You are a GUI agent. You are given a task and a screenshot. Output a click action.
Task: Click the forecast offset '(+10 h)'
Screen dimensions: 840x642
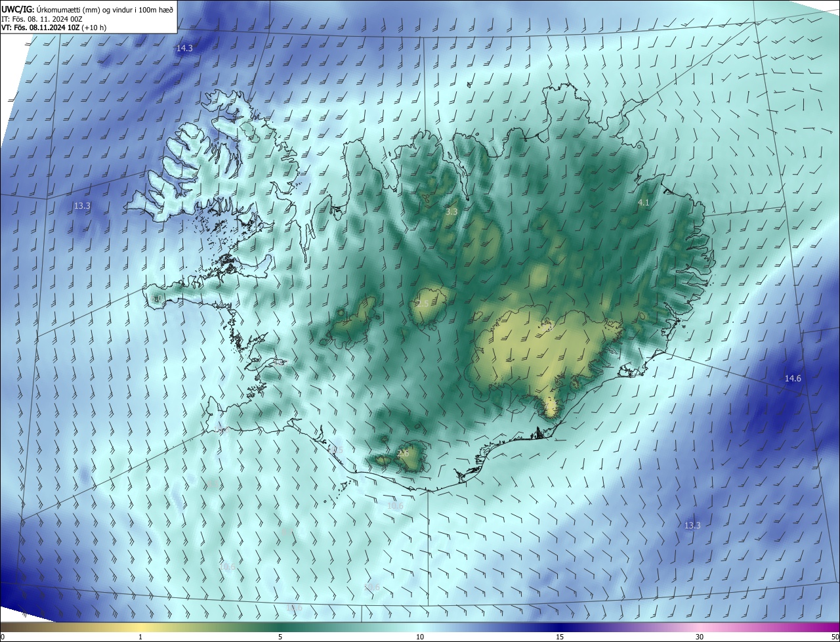point(94,28)
